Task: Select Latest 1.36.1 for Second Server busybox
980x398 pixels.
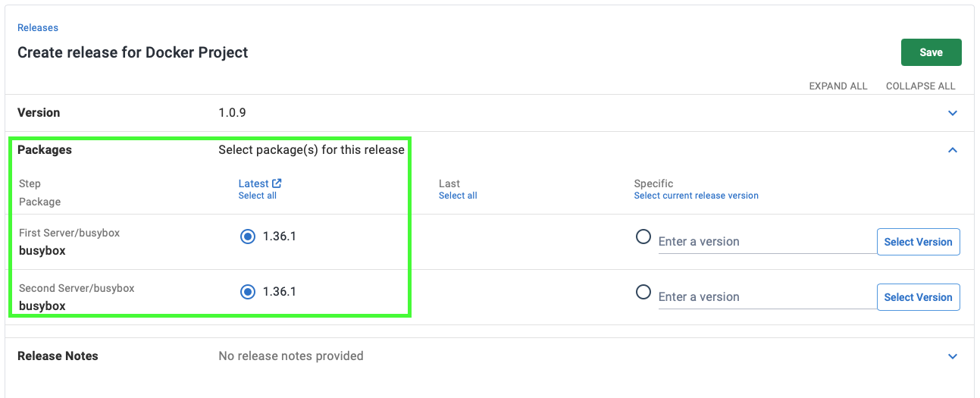Action: (x=248, y=292)
